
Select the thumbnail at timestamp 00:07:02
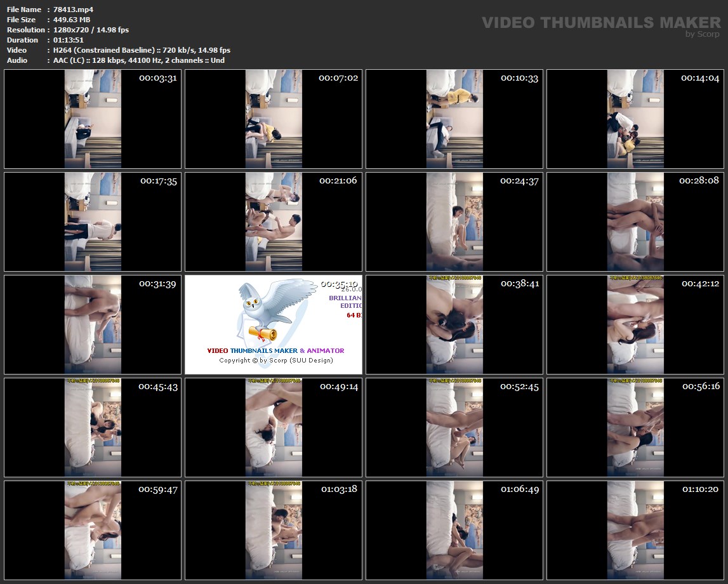[274, 119]
